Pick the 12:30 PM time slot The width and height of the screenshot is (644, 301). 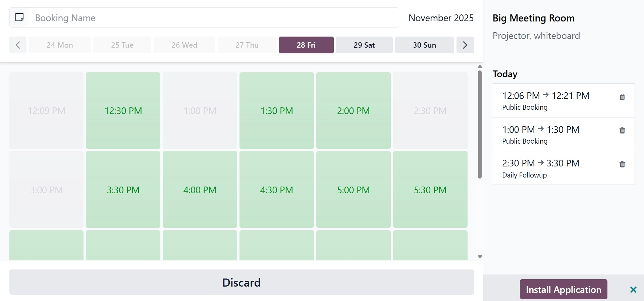[123, 111]
